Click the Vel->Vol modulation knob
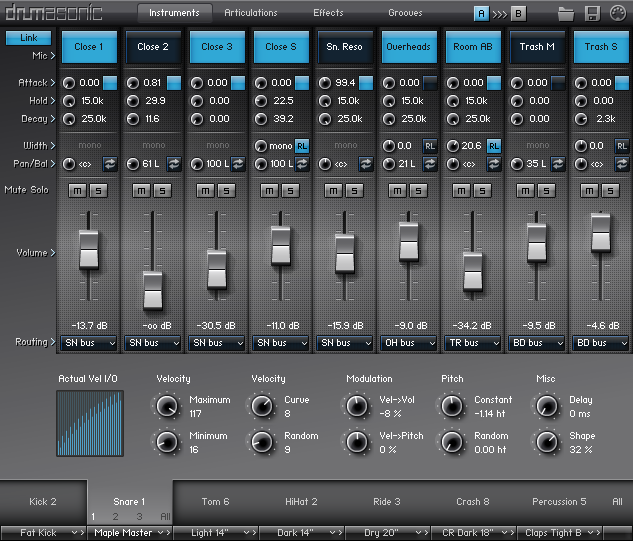The height and width of the screenshot is (541, 633). 357,406
